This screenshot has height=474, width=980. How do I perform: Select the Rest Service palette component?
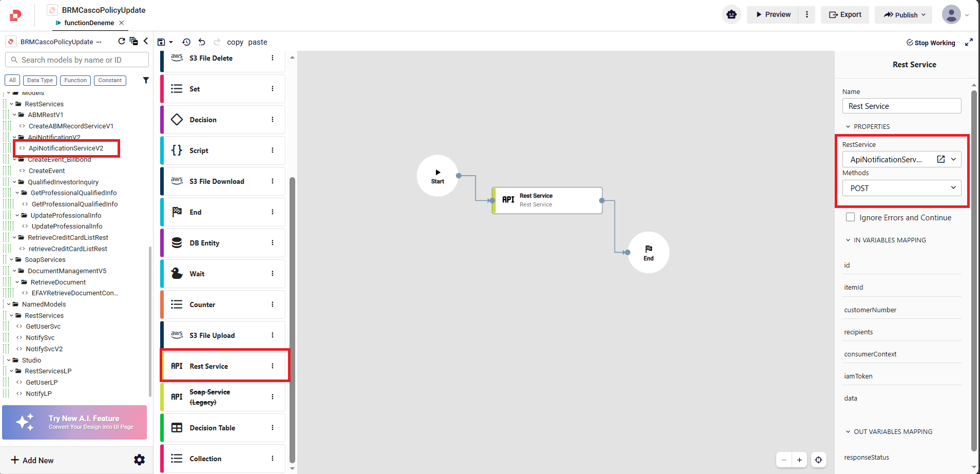223,366
